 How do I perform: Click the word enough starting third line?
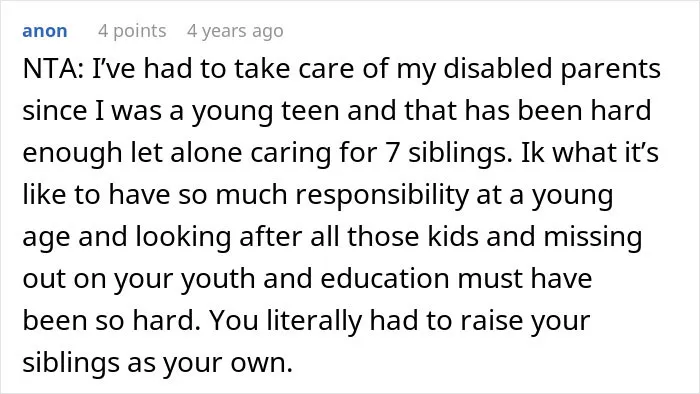[x=72, y=153]
